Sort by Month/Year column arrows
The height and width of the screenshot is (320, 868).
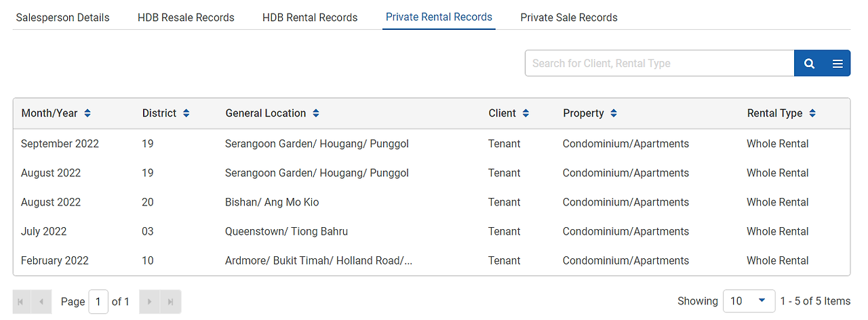(87, 113)
